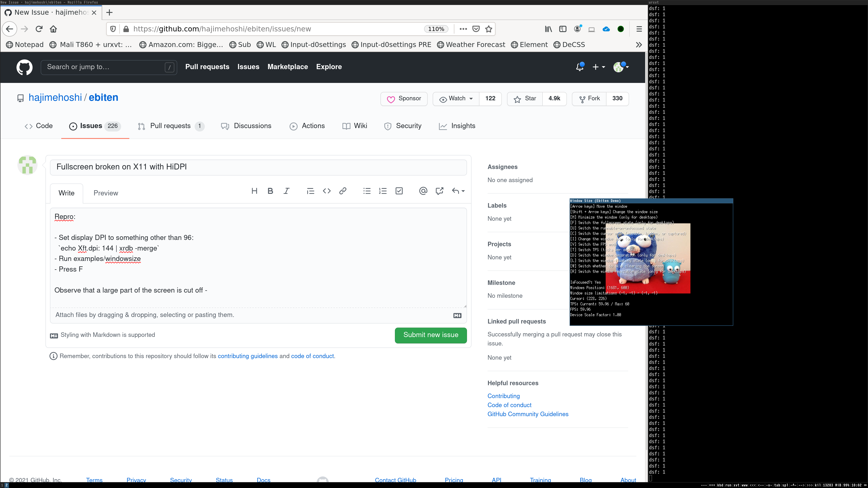The height and width of the screenshot is (488, 868).
Task: Save page to Pocket
Action: 476,29
